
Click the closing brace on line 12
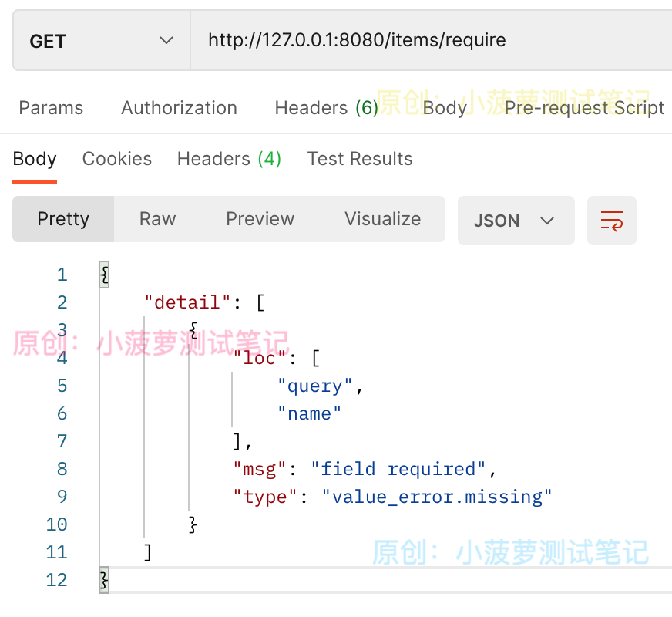tap(104, 580)
